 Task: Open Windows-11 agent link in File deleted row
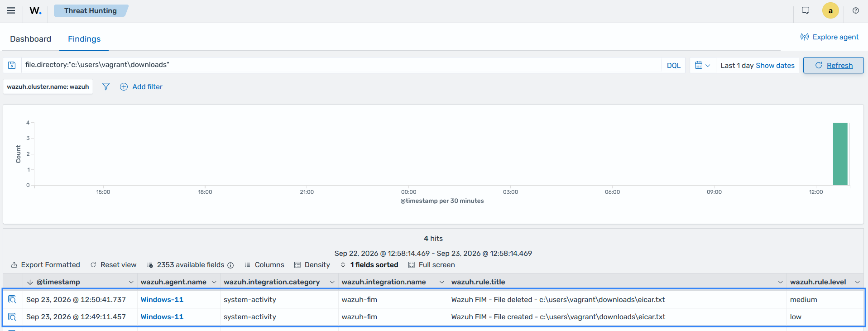pyautogui.click(x=162, y=300)
